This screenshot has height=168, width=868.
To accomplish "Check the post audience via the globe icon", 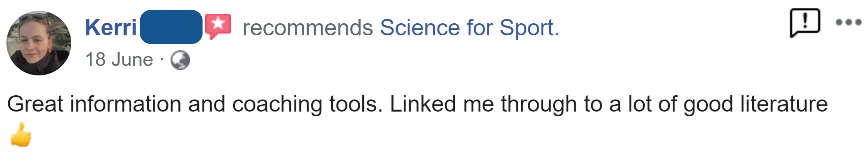I will click(x=180, y=60).
